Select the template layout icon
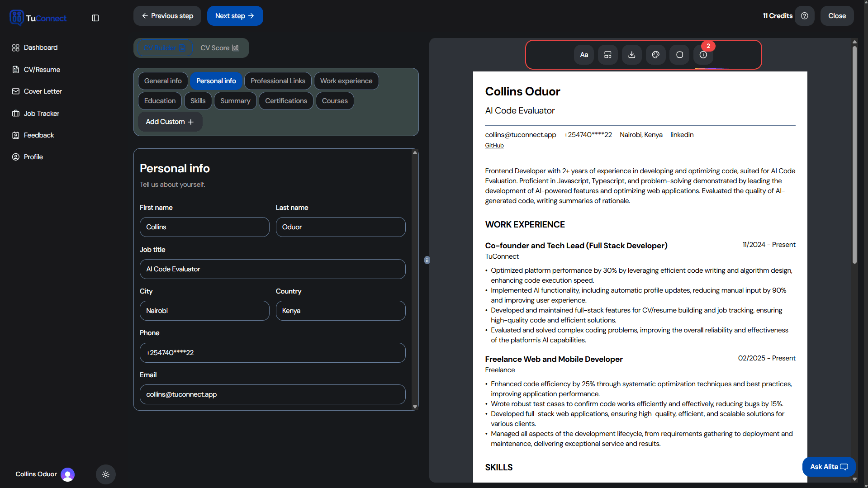The image size is (868, 488). click(607, 54)
